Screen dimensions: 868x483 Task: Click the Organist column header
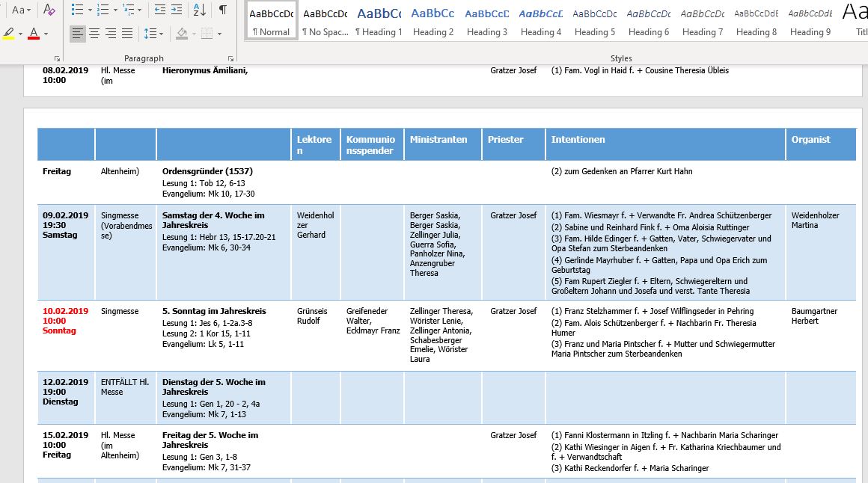pos(821,145)
